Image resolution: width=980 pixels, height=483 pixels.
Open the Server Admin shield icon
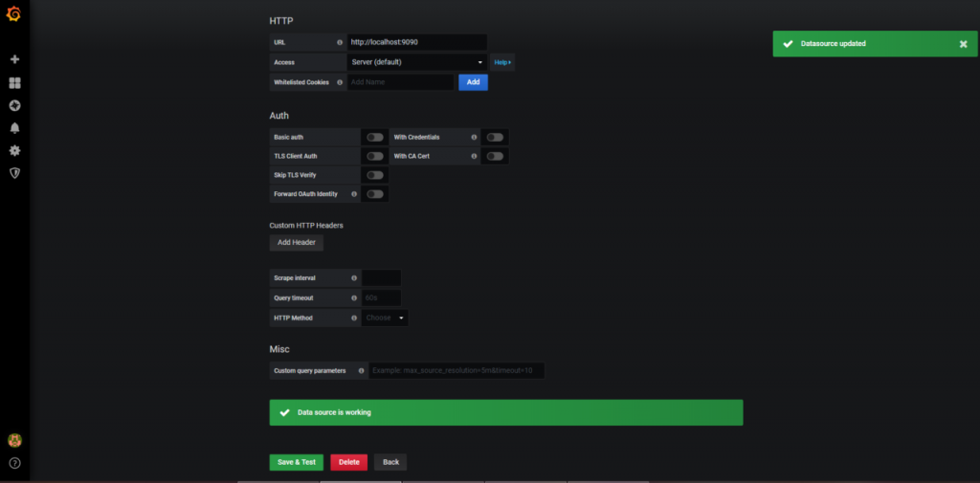click(15, 173)
